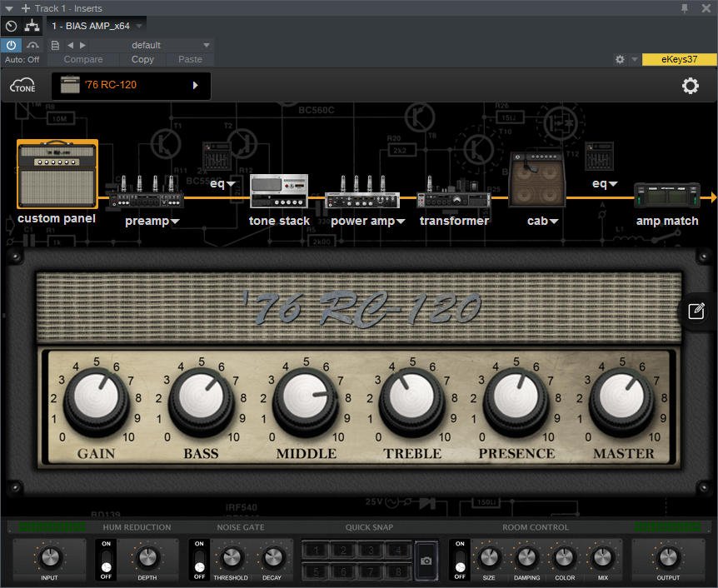Image resolution: width=718 pixels, height=588 pixels.
Task: Expand the default preset dropdown
Action: pyautogui.click(x=207, y=45)
